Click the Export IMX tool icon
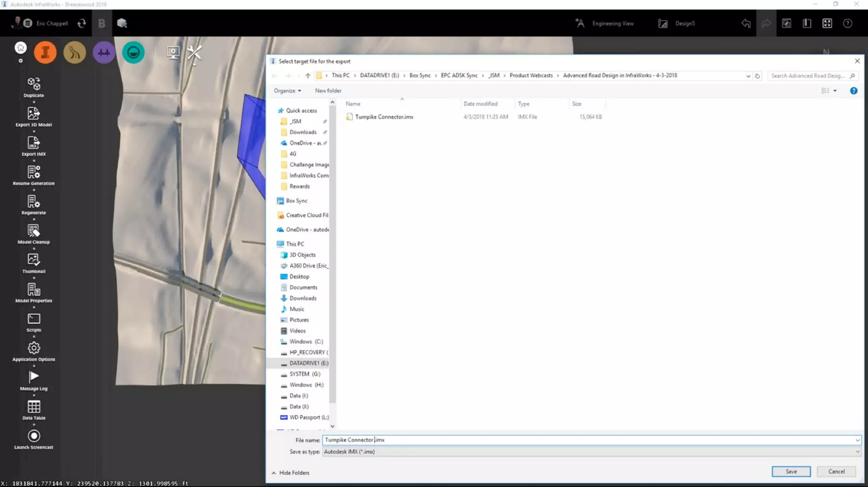 [33, 143]
